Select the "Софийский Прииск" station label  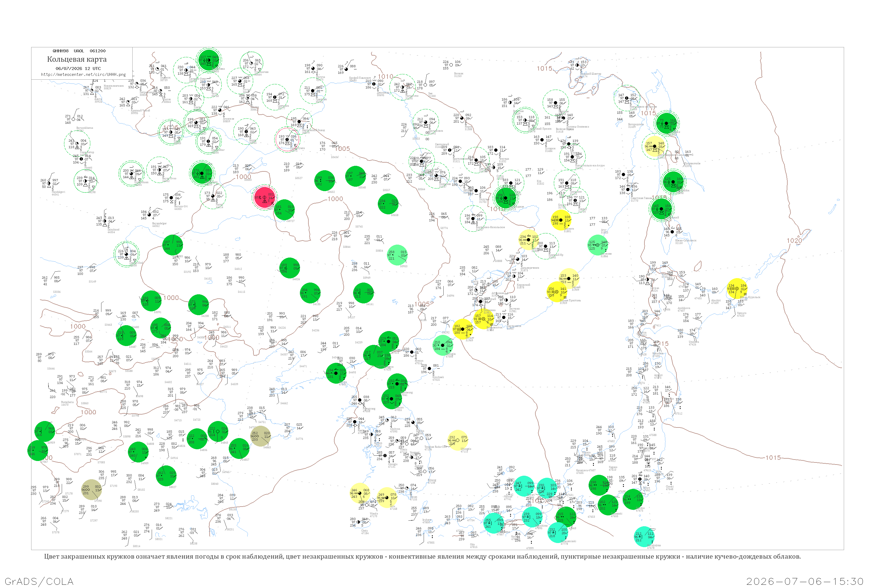click(539, 129)
